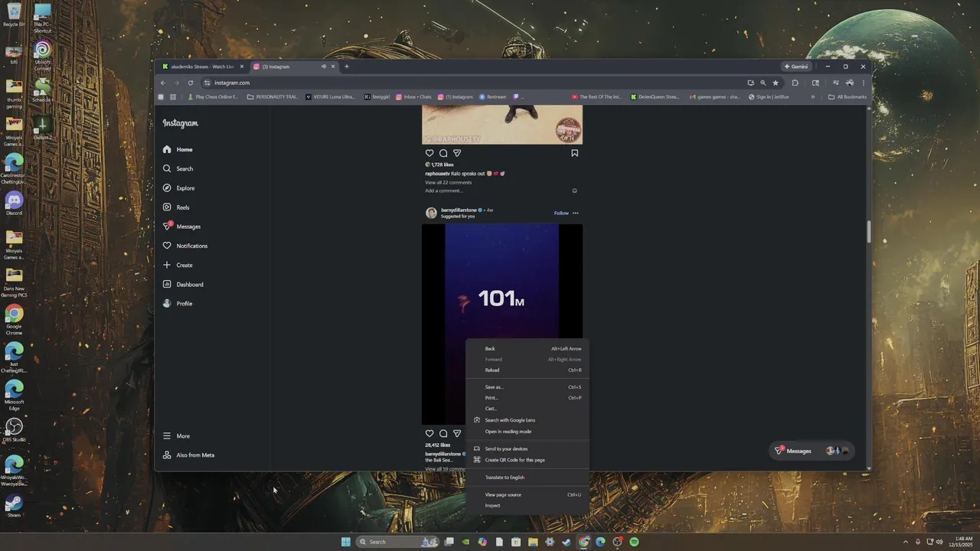Open the PERSONALITY TRAI... bookmark folder
This screenshot has height=551, width=980.
point(273,97)
